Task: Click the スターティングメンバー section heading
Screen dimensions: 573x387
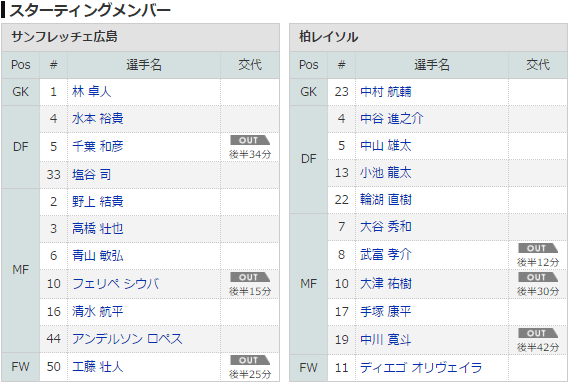Action: tap(90, 11)
